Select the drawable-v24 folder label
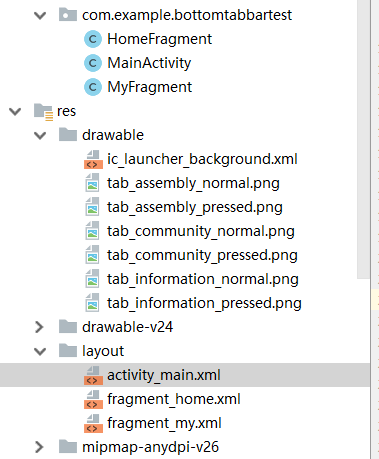Screen dimensions: 379x459 click(127, 327)
